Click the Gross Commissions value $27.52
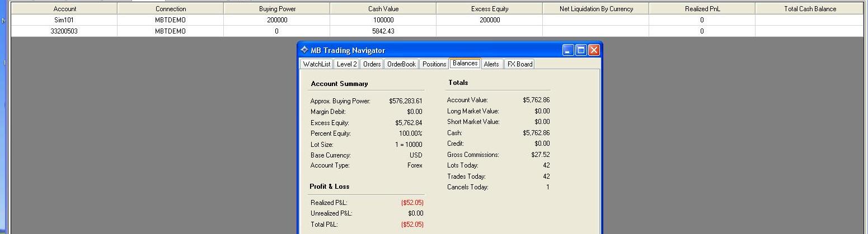The image size is (868, 234). (541, 155)
